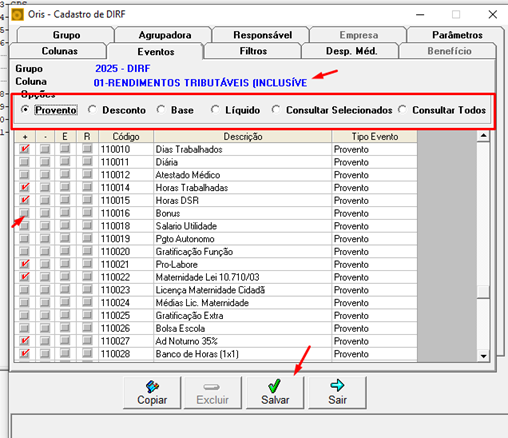Click the Salvar button with green checkmark
The image size is (508, 438).
tap(275, 393)
